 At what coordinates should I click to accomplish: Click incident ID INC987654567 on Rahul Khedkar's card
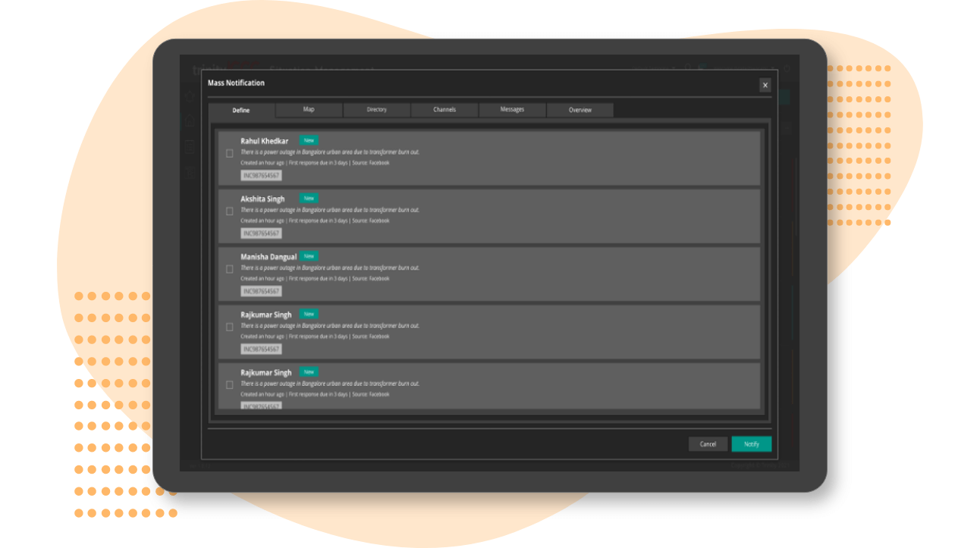262,174
